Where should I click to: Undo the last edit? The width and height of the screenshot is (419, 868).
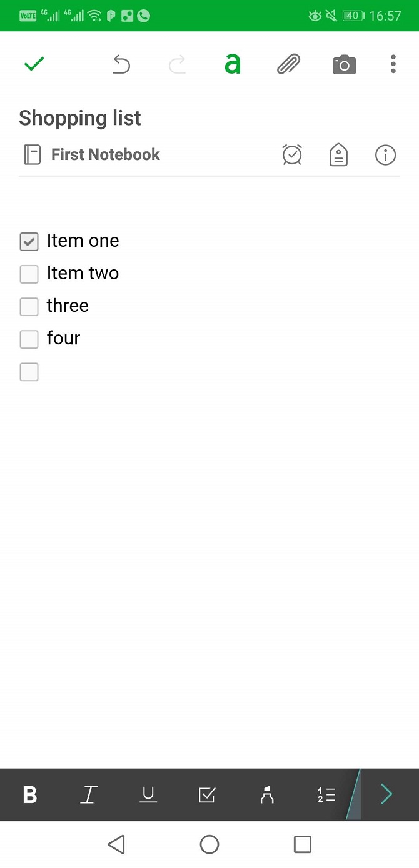121,64
